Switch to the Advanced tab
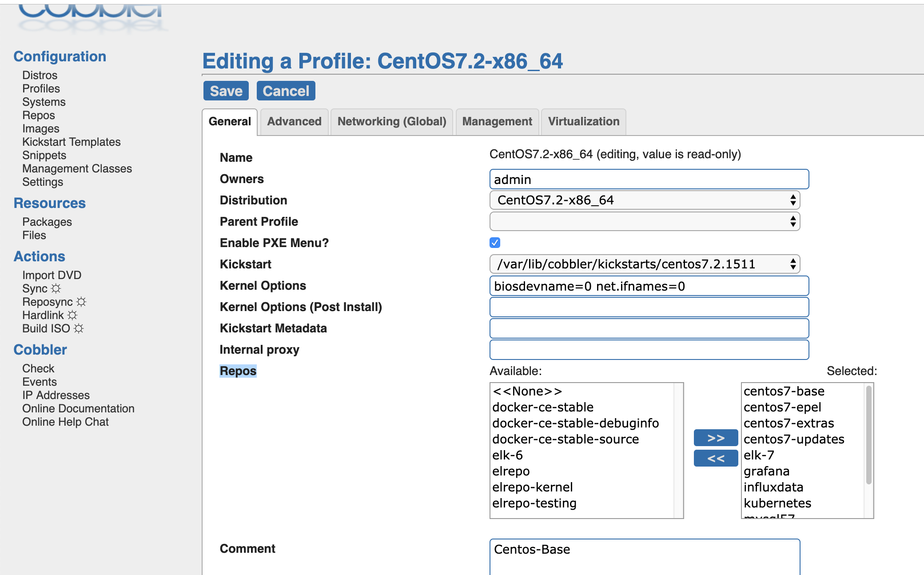This screenshot has height=575, width=924. coord(294,122)
